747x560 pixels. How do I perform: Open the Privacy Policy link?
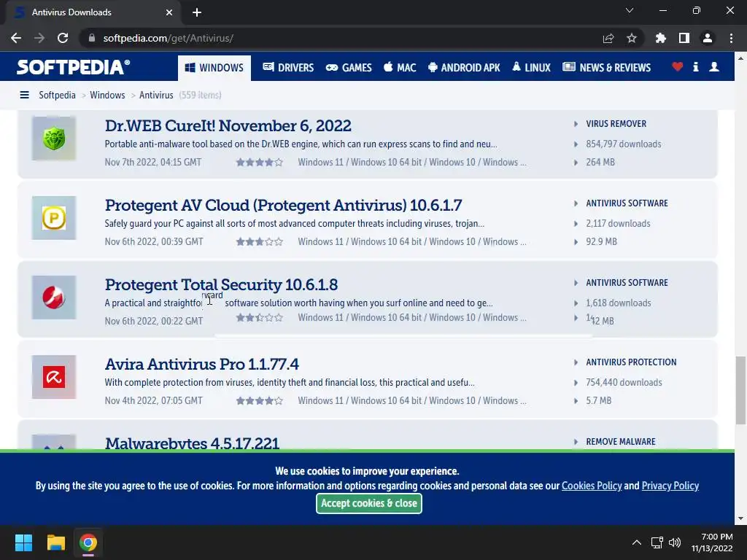pos(670,486)
